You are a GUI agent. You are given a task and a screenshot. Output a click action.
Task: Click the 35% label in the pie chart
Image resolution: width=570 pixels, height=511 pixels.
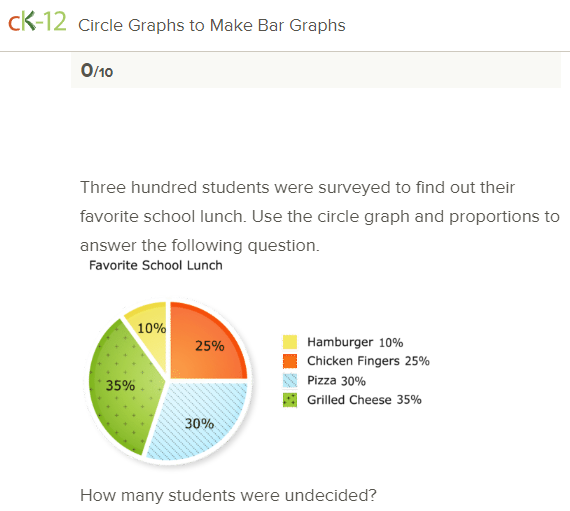(120, 385)
